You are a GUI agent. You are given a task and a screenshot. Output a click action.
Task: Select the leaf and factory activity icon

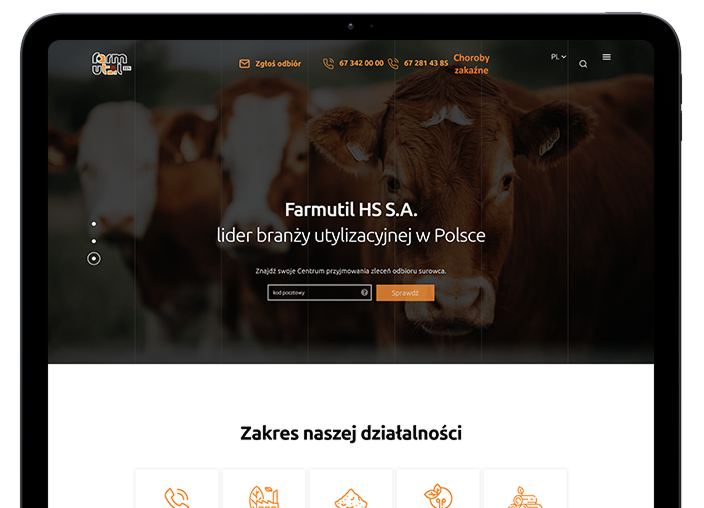tap(264, 497)
